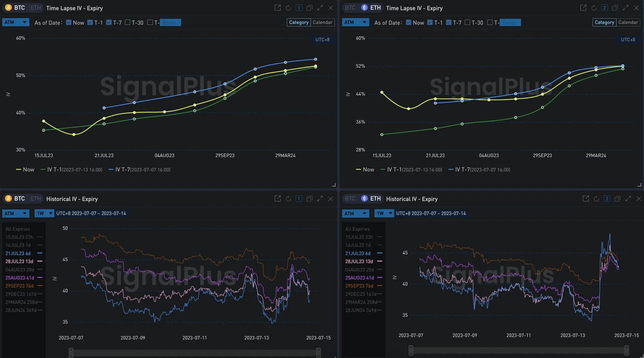Image resolution: width=644 pixels, height=358 pixels.
Task: Click group link number 1 icon in BTC Historical IV
Action: coord(299,199)
